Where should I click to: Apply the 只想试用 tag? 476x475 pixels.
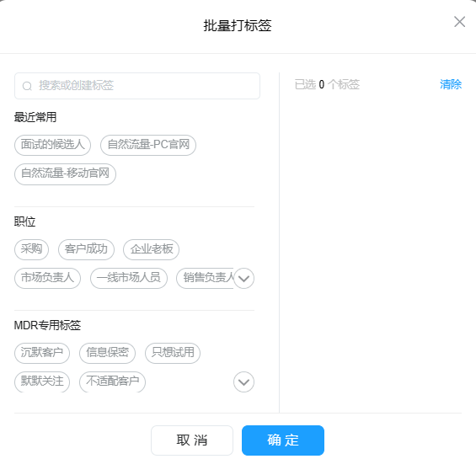tap(173, 353)
